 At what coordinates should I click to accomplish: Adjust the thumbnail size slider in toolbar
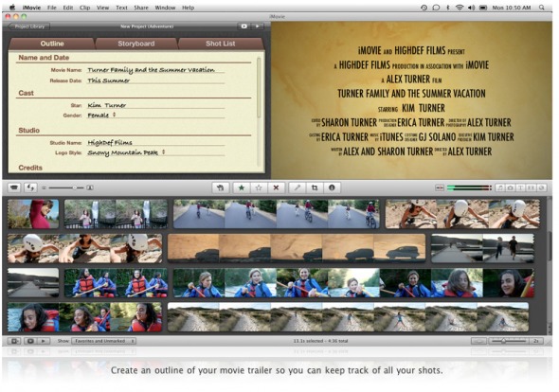click(66, 187)
